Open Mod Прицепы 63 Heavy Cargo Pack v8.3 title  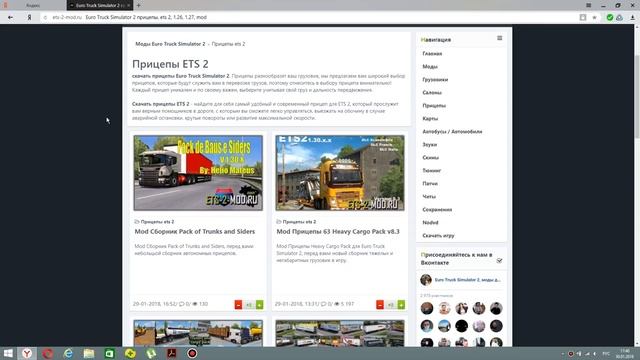coord(338,231)
